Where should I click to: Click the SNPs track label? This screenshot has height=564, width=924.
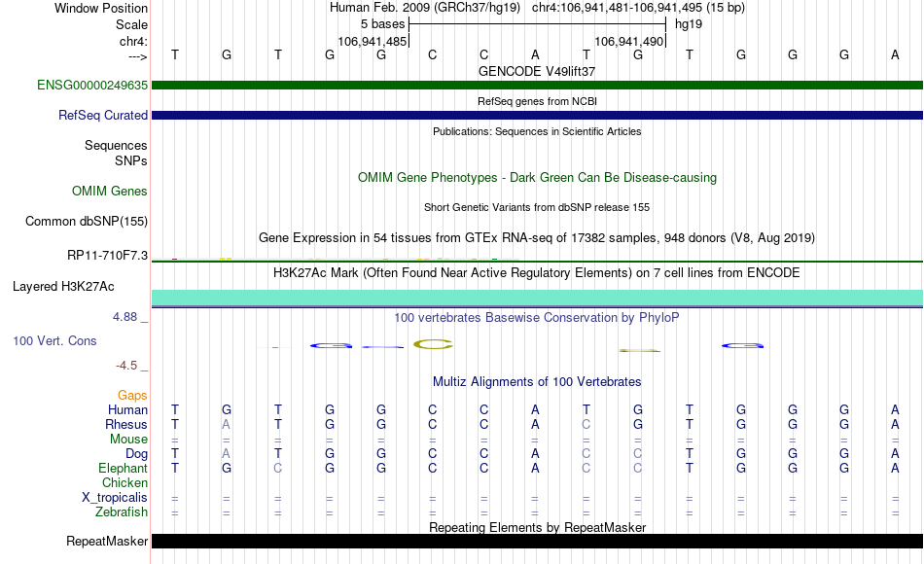point(131,160)
